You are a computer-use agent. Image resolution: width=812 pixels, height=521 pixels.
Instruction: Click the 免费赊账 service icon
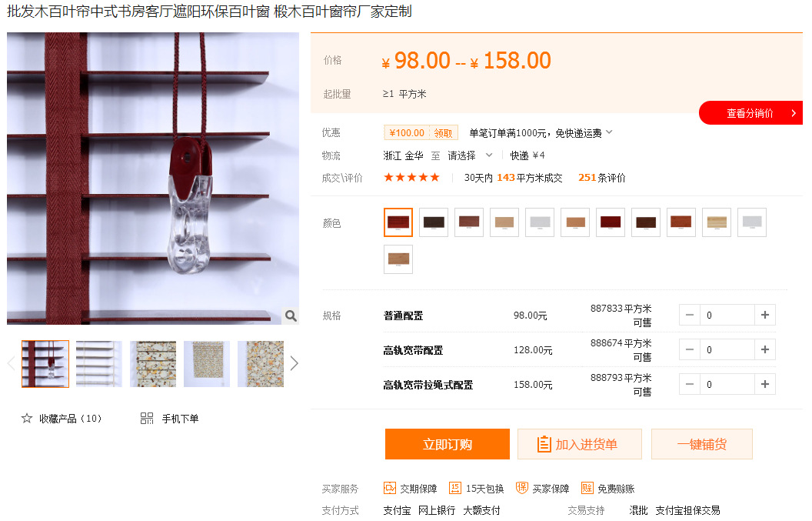[587, 489]
